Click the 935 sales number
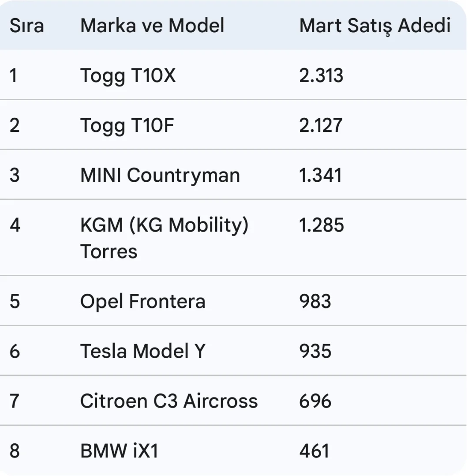Image resolution: width=468 pixels, height=476 pixels. (x=315, y=351)
